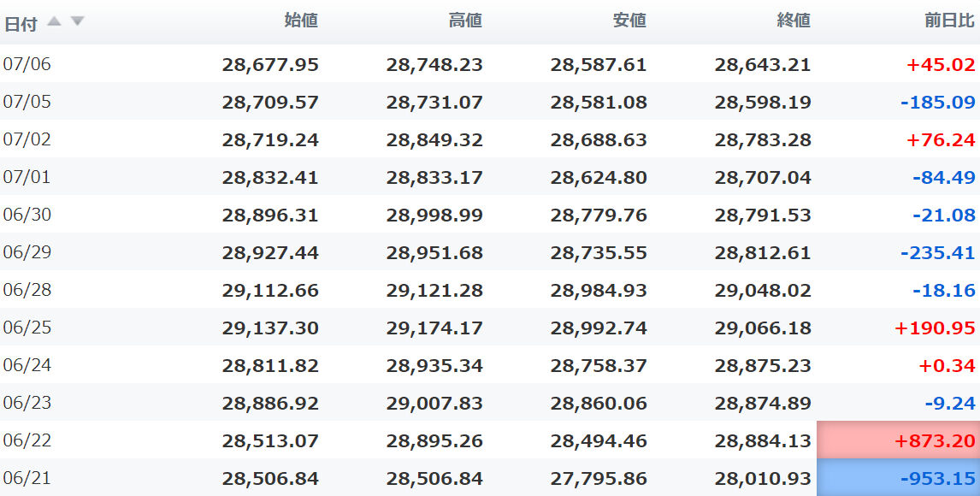The image size is (980, 496).
Task: Click the blue highlighted -953.15 cell
Action: pos(898,478)
